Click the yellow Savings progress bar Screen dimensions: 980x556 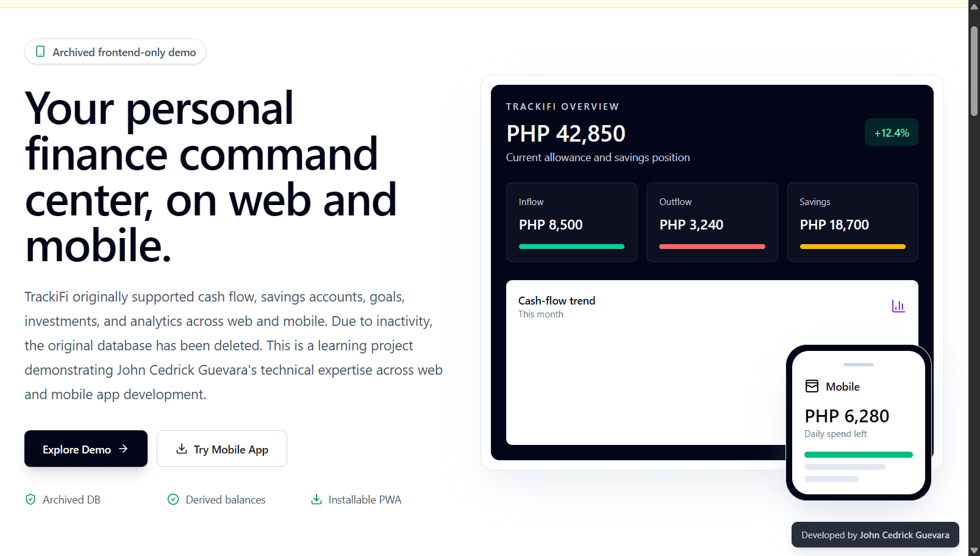(853, 247)
